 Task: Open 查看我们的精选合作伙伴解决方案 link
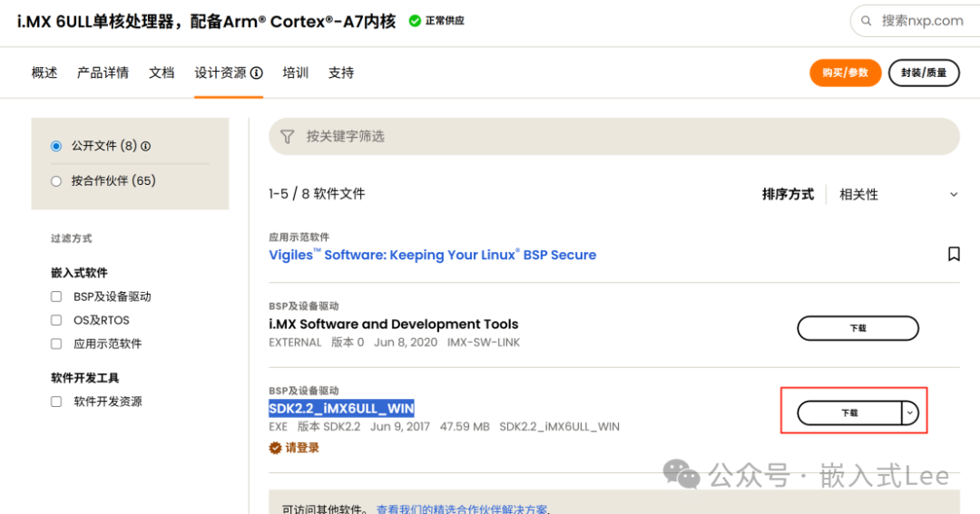click(x=462, y=509)
